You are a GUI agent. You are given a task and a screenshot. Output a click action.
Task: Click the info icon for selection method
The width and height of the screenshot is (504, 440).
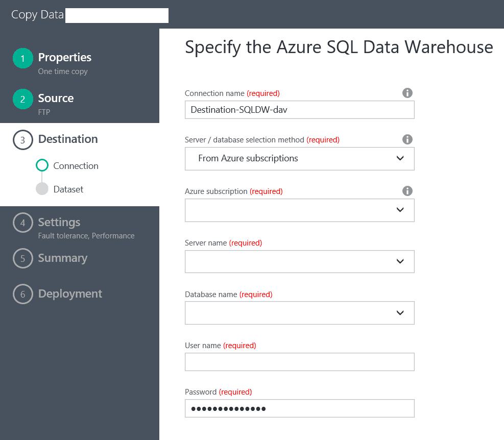pyautogui.click(x=407, y=139)
